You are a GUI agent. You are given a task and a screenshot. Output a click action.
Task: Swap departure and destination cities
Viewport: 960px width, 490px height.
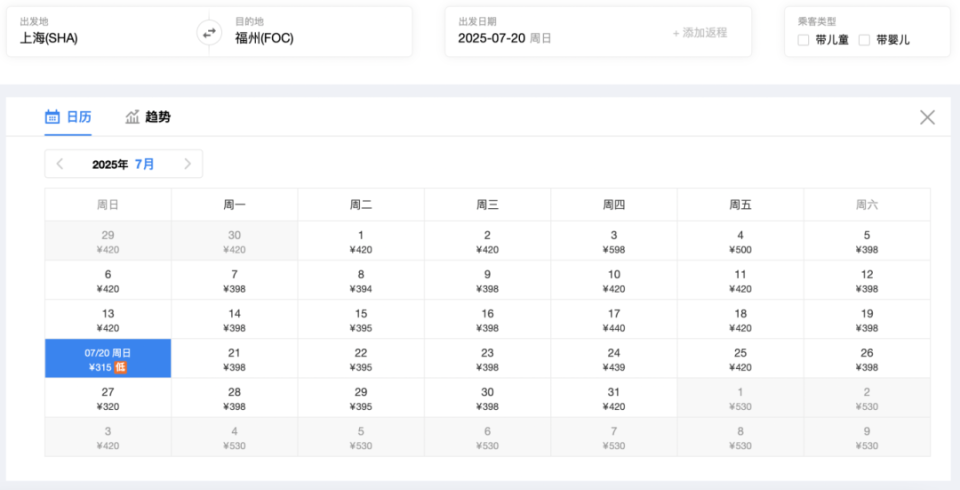coord(209,32)
